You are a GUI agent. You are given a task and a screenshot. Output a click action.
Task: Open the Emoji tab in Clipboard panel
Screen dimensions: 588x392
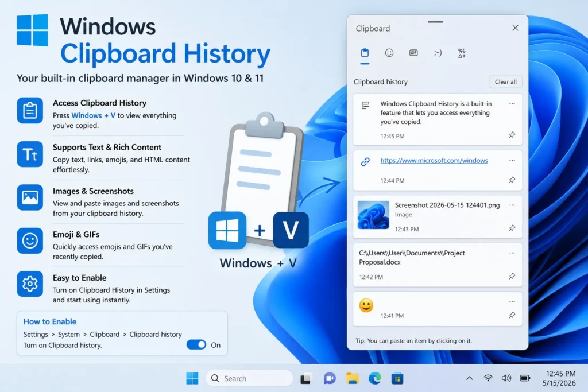click(x=389, y=53)
